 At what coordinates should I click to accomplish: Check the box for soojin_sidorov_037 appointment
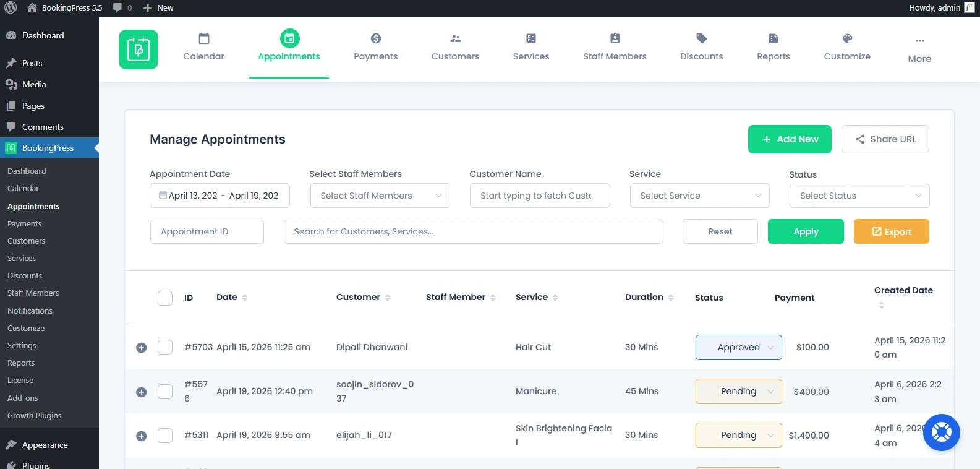coord(165,391)
